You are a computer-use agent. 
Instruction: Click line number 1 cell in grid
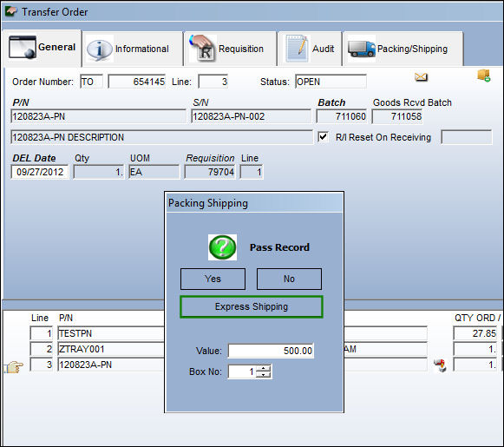pos(41,333)
